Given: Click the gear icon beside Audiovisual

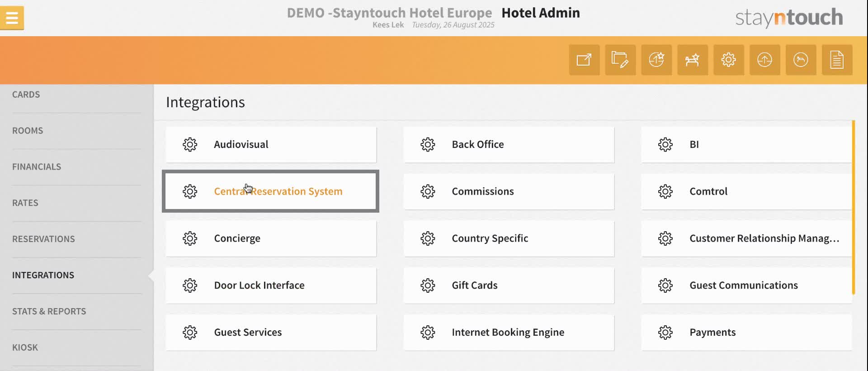Looking at the screenshot, I should pyautogui.click(x=190, y=144).
